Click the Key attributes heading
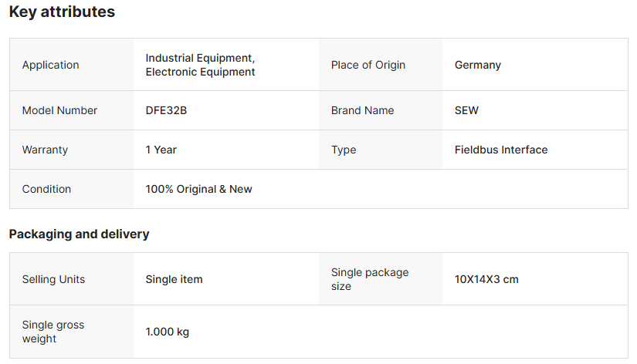This screenshot has height=364, width=637. [62, 12]
